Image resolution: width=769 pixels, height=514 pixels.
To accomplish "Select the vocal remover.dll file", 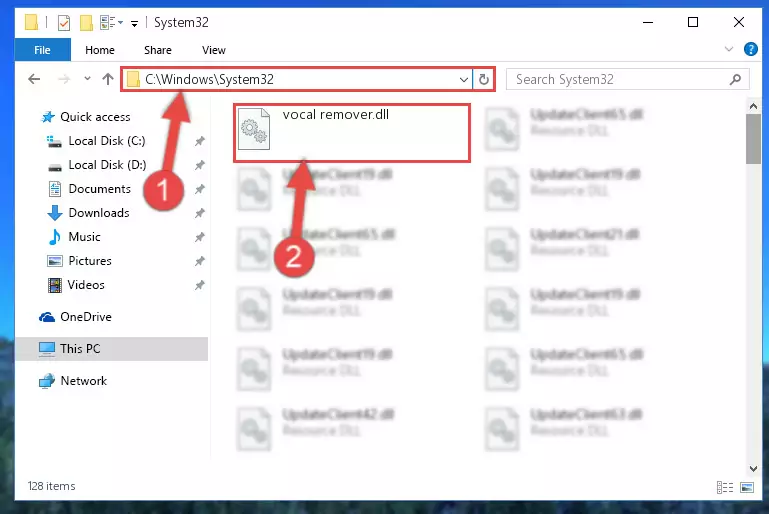I will pyautogui.click(x=352, y=132).
